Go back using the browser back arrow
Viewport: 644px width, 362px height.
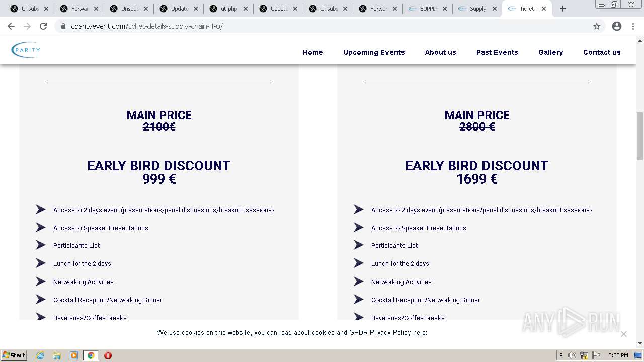coord(11,26)
